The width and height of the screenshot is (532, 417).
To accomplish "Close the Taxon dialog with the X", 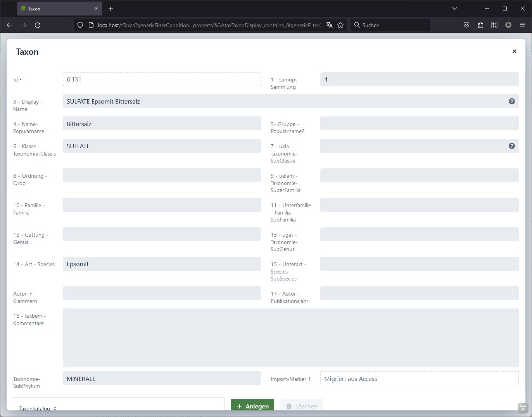I will 514,51.
